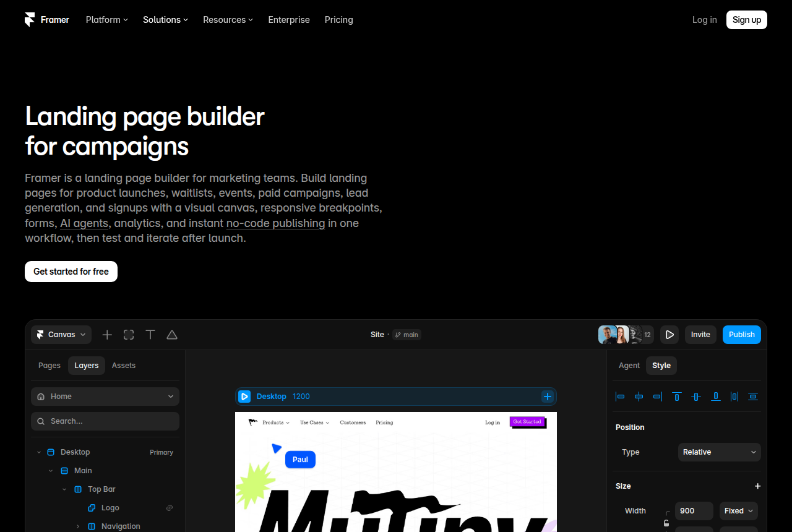Collapse the Desktop layer

point(39,452)
